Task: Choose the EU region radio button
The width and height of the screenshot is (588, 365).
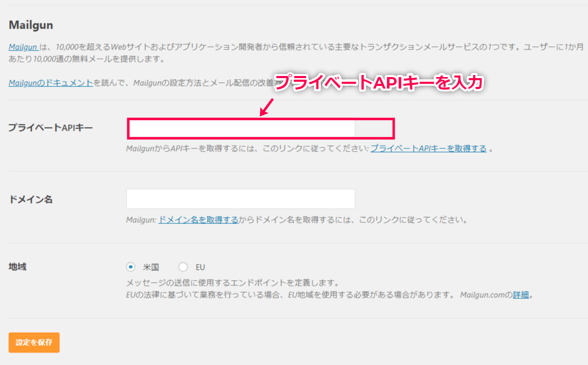Action: pyautogui.click(x=183, y=267)
